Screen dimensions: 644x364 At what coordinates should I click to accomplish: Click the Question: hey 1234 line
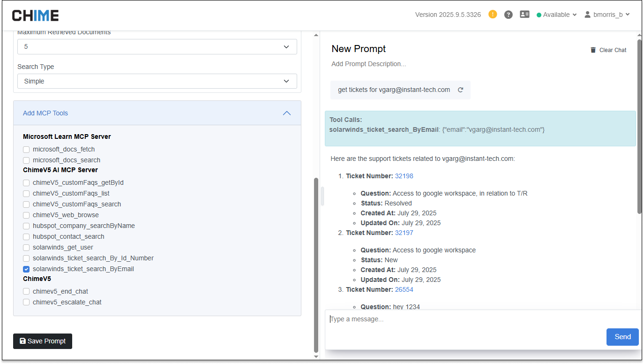[390, 307]
